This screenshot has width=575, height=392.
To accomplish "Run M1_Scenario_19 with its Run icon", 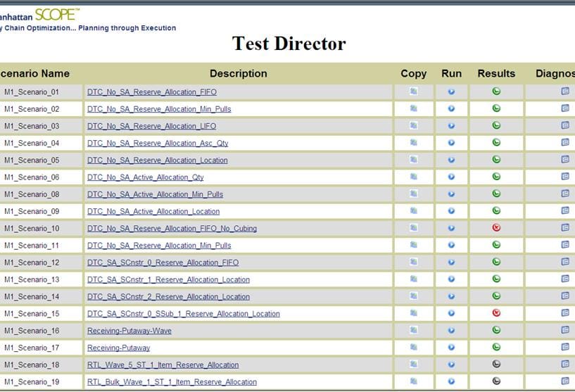I will 451,381.
